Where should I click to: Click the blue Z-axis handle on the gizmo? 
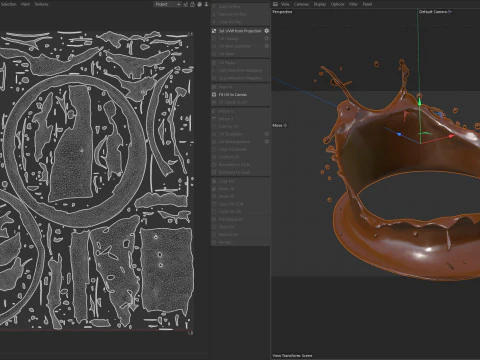point(399,134)
